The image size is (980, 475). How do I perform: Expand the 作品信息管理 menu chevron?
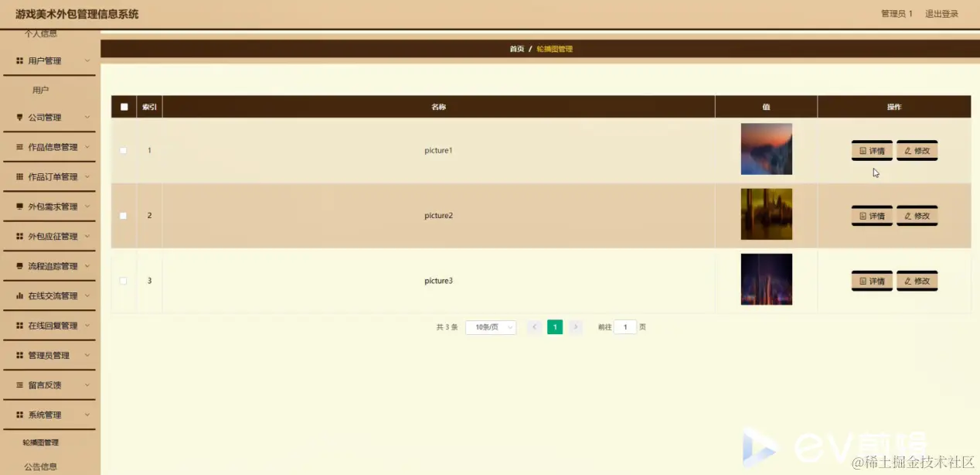coord(87,147)
